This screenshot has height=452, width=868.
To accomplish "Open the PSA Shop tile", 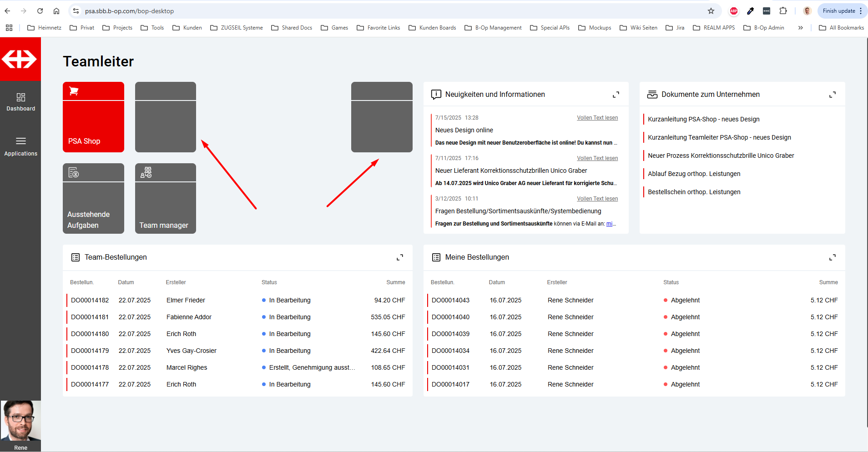I will coord(93,117).
